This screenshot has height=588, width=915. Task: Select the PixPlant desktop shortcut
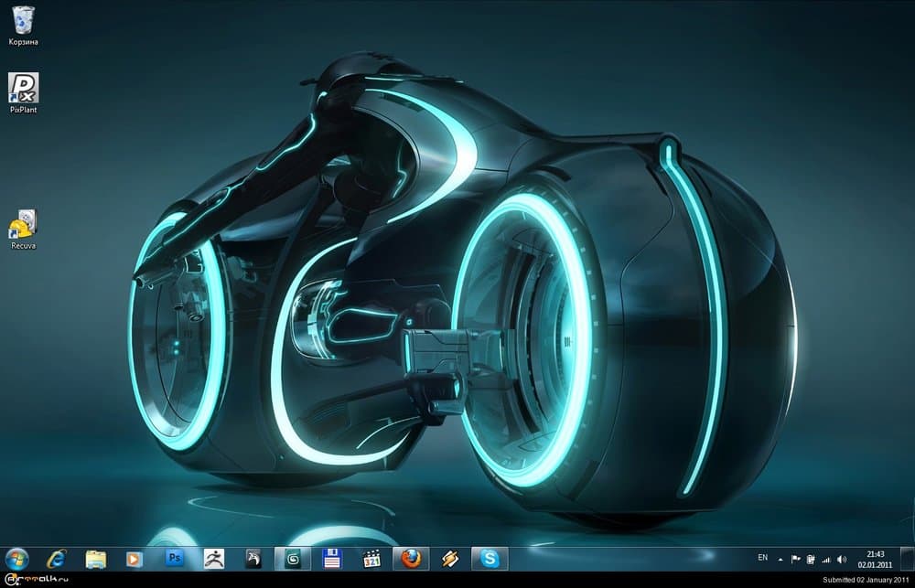24,92
